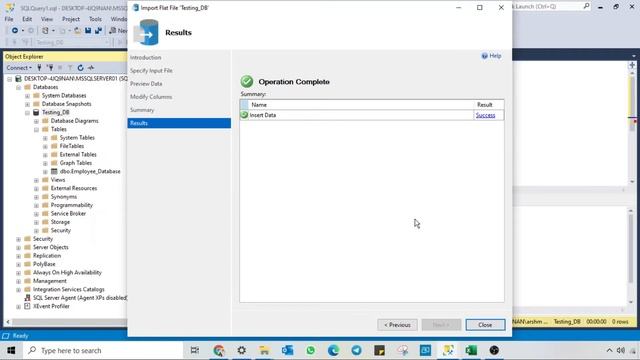640x360 pixels.
Task: Go back with the Previous button
Action: [397, 325]
